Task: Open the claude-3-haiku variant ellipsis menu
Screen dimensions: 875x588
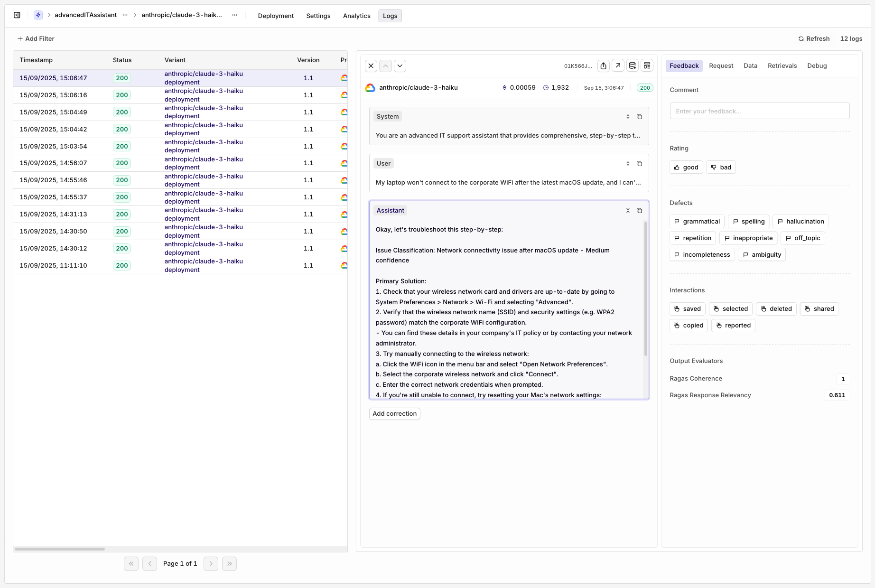Action: (x=234, y=15)
